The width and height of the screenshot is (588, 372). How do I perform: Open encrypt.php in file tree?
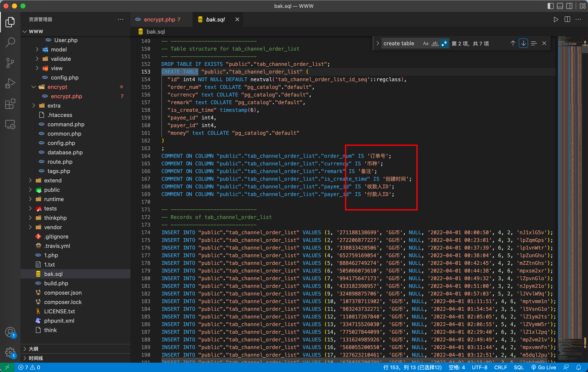click(x=66, y=96)
